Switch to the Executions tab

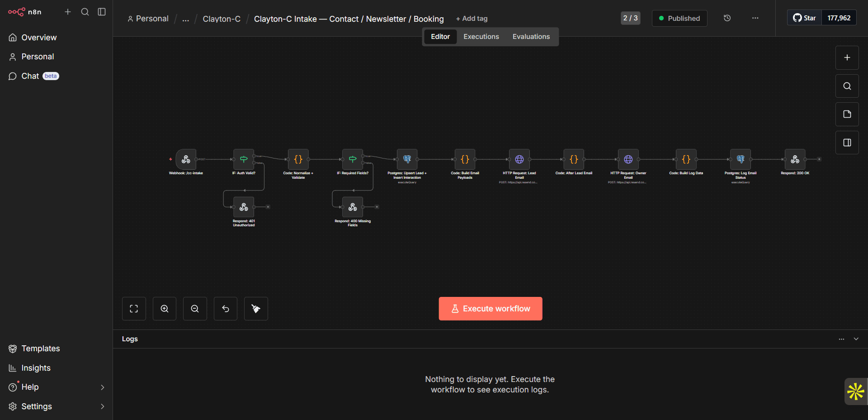481,36
